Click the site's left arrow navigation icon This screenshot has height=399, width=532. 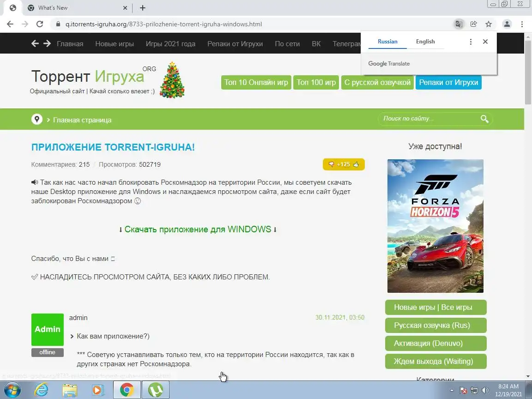coord(35,43)
